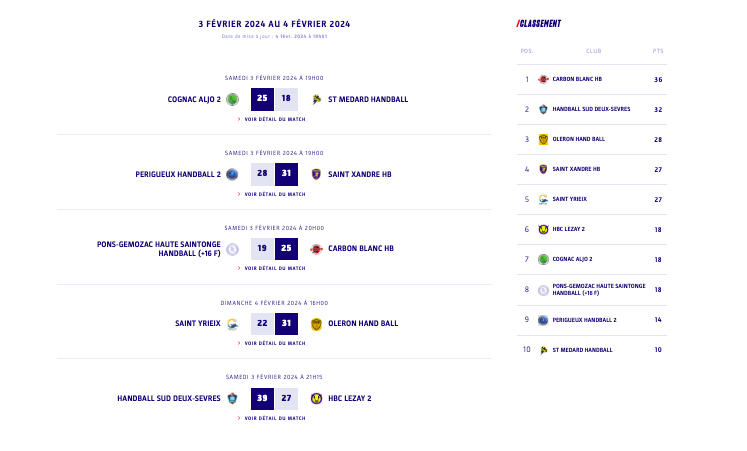Click Cognac ALJO 2 logo in match list
This screenshot has height=451, width=747.
[232, 99]
